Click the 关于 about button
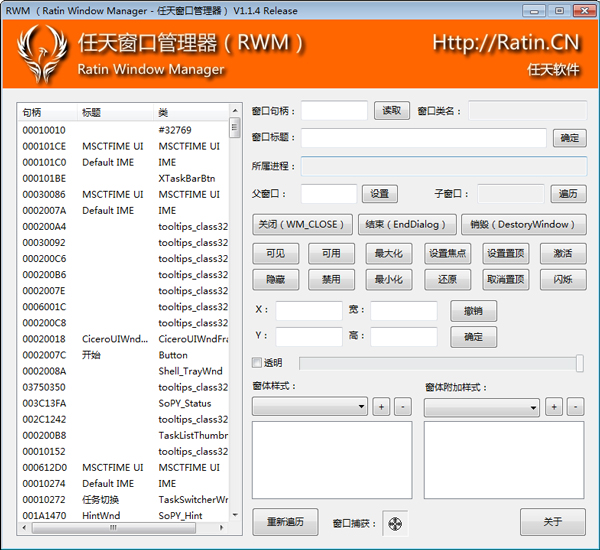Viewport: 600px width, 550px height. (553, 522)
